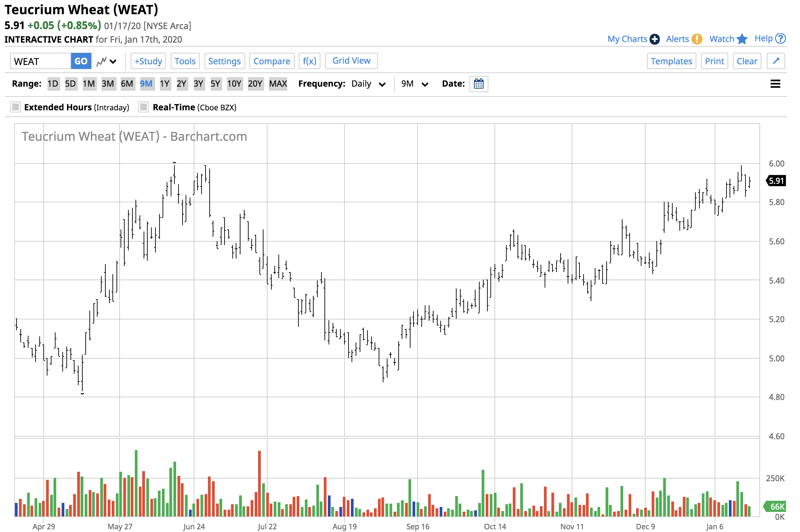800x532 pixels.
Task: Click the 6.00 price axis label
Action: pos(776,164)
